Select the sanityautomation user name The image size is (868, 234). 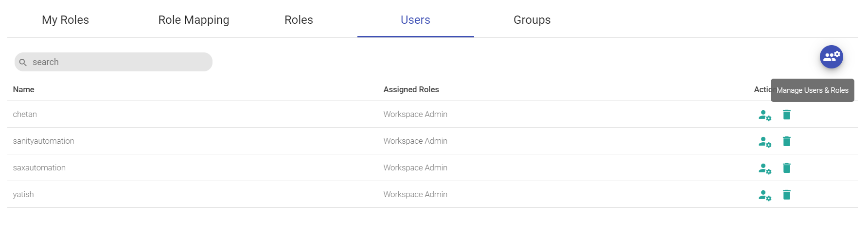tap(43, 141)
